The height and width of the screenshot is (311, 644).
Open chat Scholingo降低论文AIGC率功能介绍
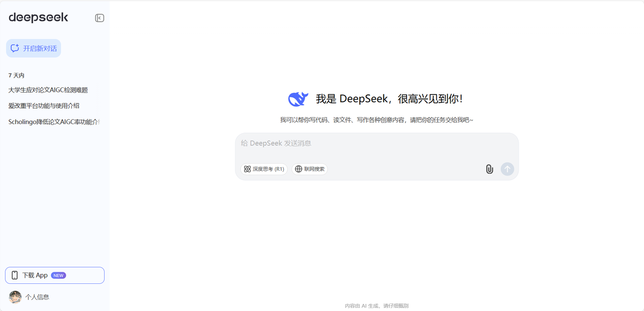(x=54, y=122)
